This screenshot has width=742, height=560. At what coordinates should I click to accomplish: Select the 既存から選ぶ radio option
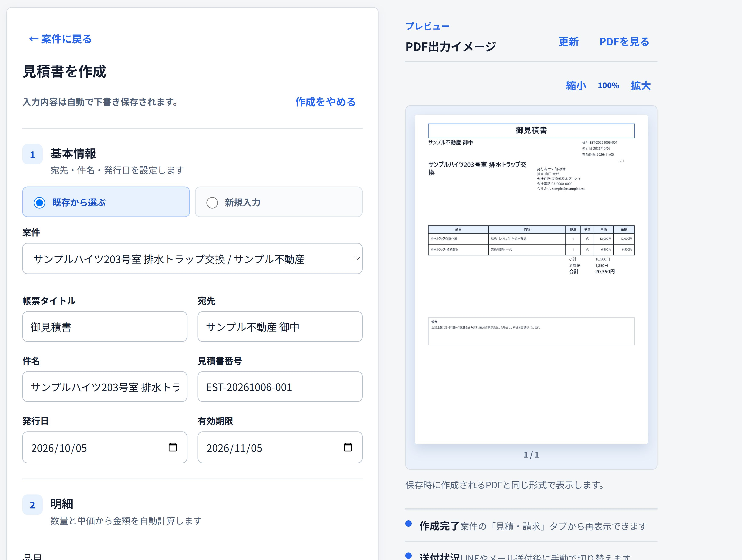point(106,202)
